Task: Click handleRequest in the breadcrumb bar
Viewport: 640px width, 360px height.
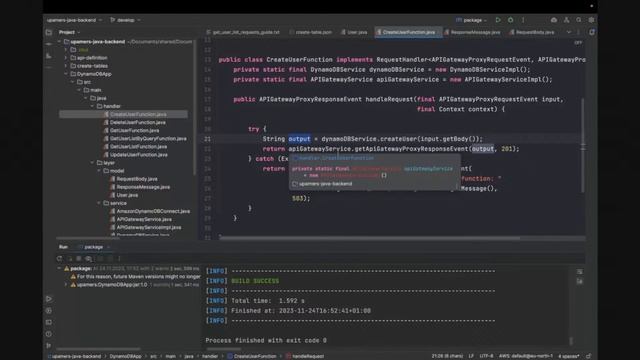Action: [x=304, y=356]
